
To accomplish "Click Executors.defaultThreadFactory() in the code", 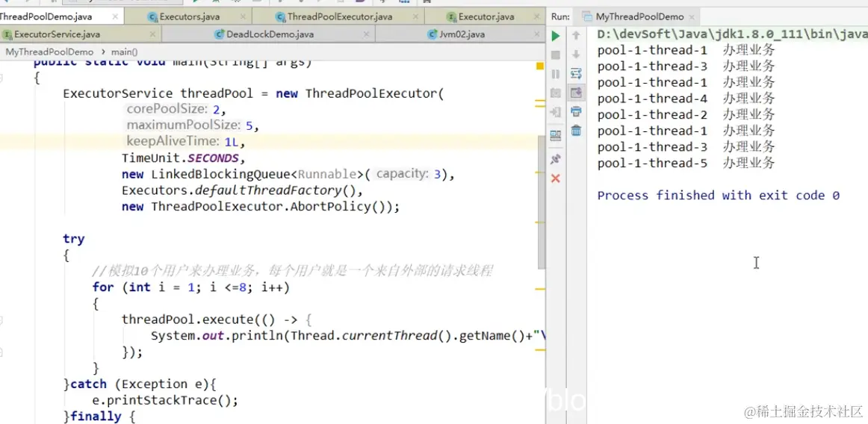I will pyautogui.click(x=238, y=190).
